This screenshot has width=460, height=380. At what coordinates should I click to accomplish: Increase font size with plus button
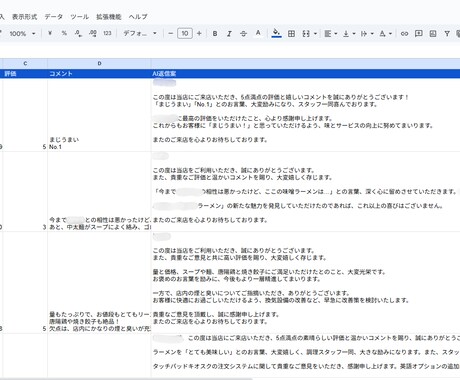[199, 33]
